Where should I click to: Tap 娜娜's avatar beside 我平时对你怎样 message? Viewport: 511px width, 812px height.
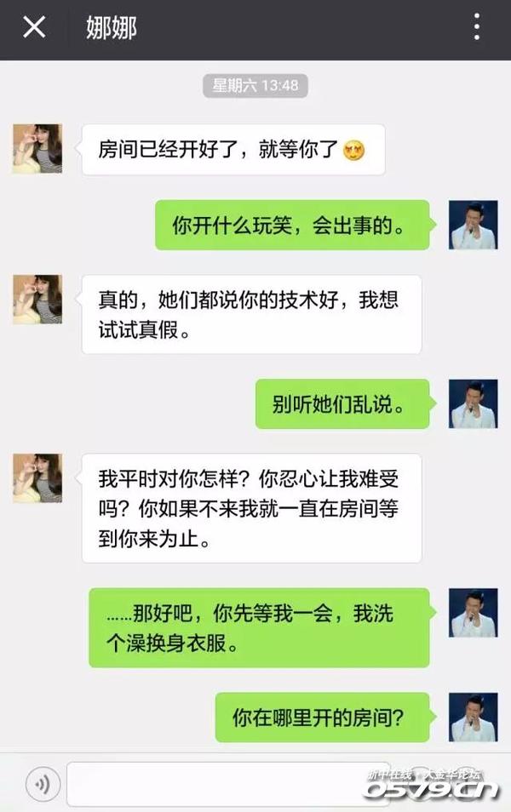pos(37,478)
